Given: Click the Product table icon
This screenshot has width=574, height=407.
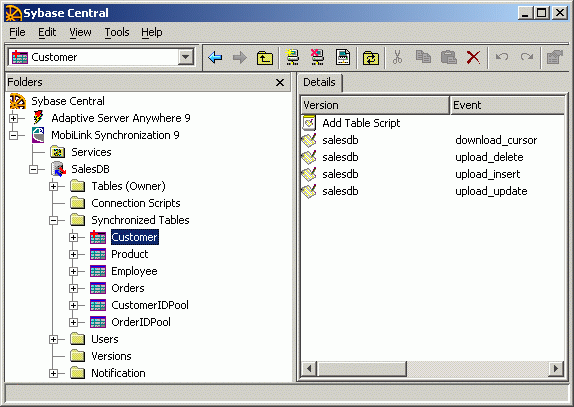Looking at the screenshot, I should (x=98, y=254).
